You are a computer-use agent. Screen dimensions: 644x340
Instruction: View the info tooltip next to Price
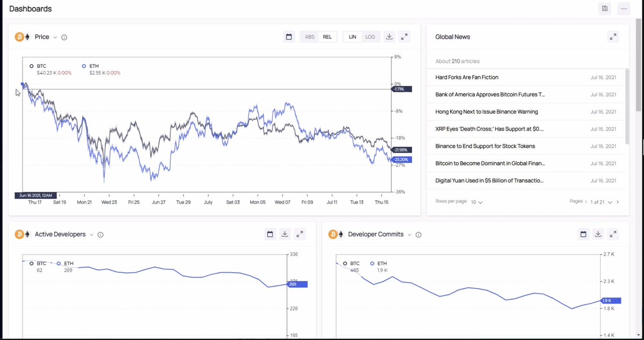click(x=64, y=37)
